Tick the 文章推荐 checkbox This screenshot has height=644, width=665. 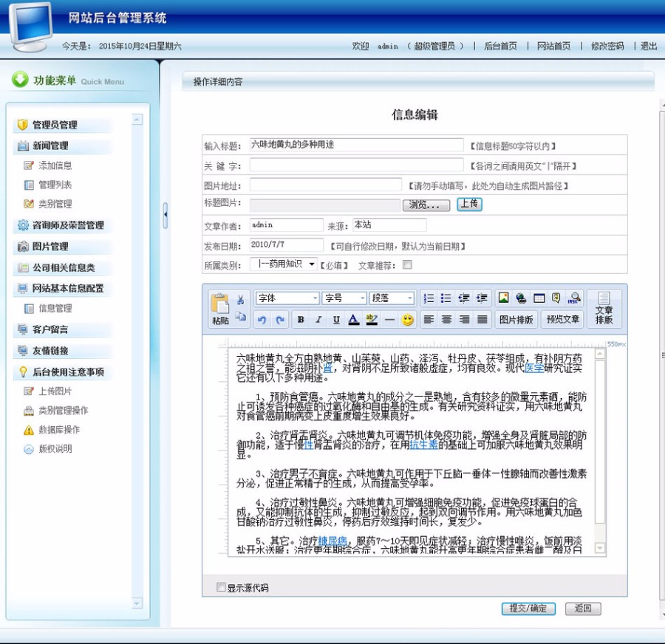pos(407,265)
